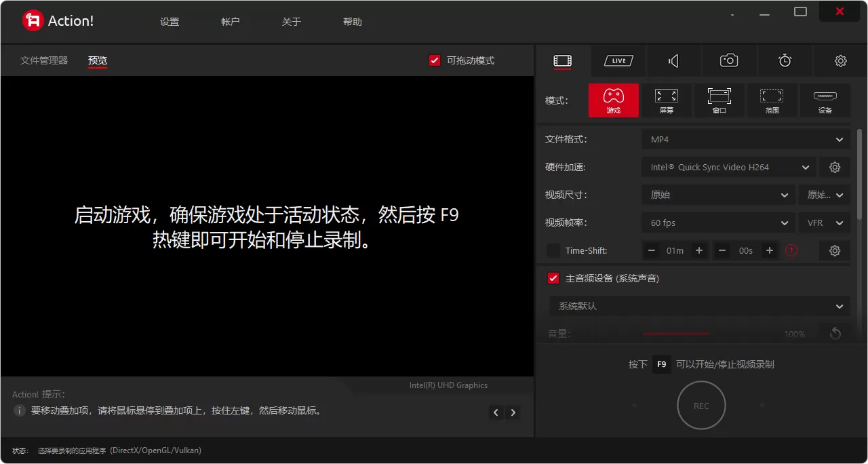Pick 设备 capture mode

pyautogui.click(x=825, y=100)
